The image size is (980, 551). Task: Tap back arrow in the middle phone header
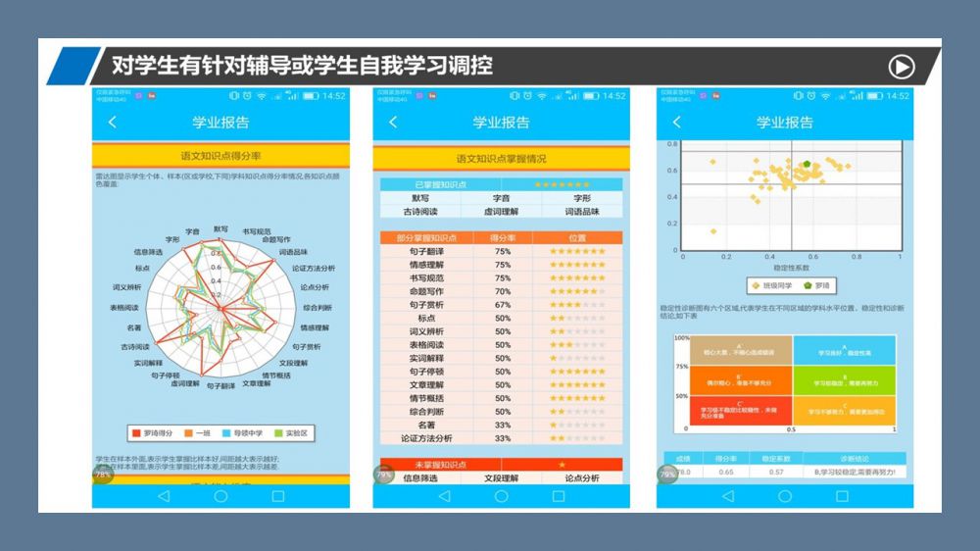[393, 123]
